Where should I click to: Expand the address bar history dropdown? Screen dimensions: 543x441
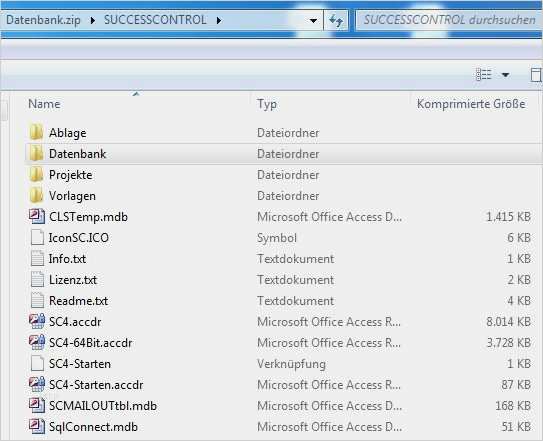(x=313, y=20)
